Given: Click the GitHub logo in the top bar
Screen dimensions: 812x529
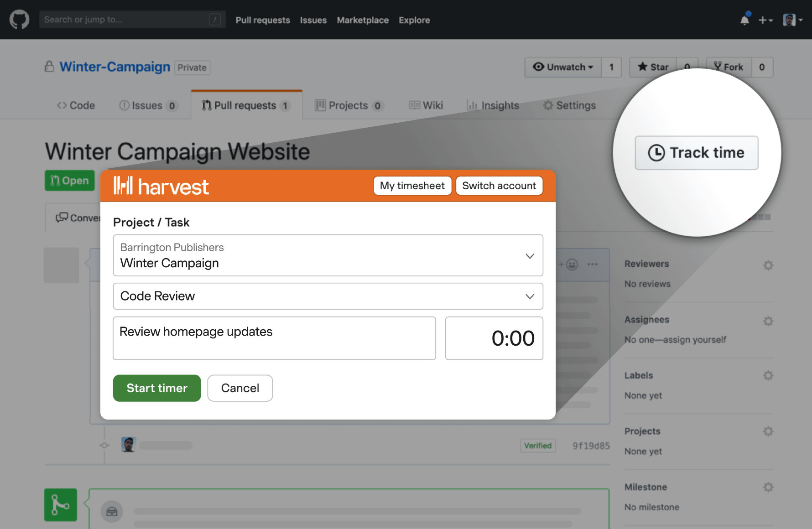Looking at the screenshot, I should click(x=19, y=19).
